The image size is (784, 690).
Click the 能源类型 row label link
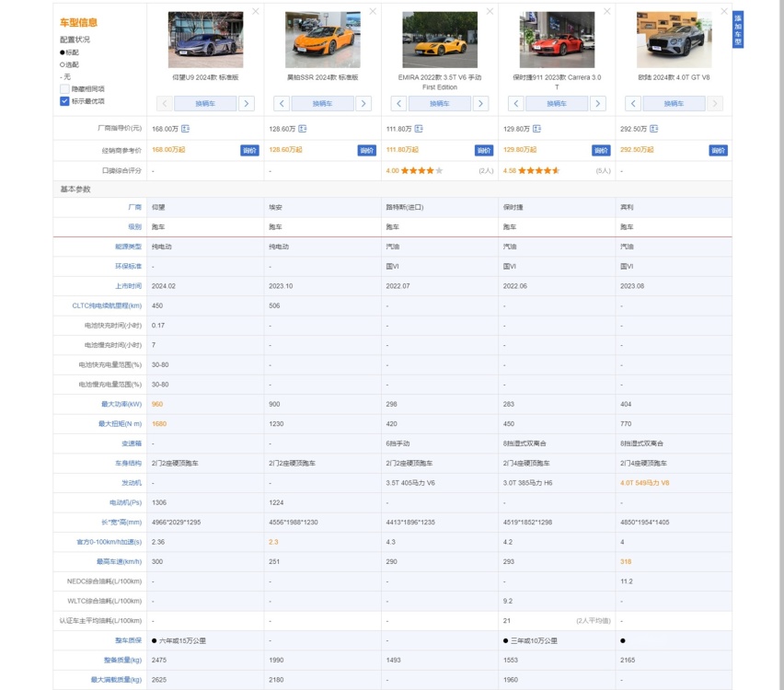point(129,247)
